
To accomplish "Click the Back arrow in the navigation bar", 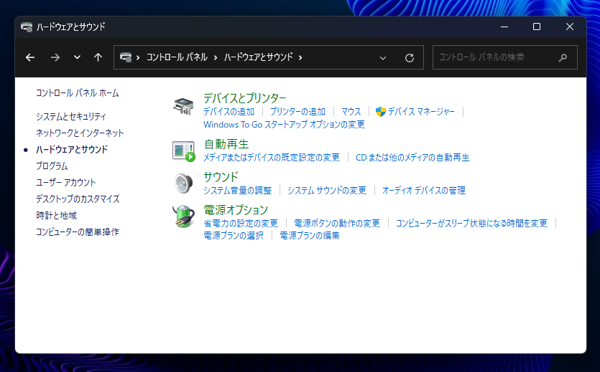I will (x=30, y=57).
